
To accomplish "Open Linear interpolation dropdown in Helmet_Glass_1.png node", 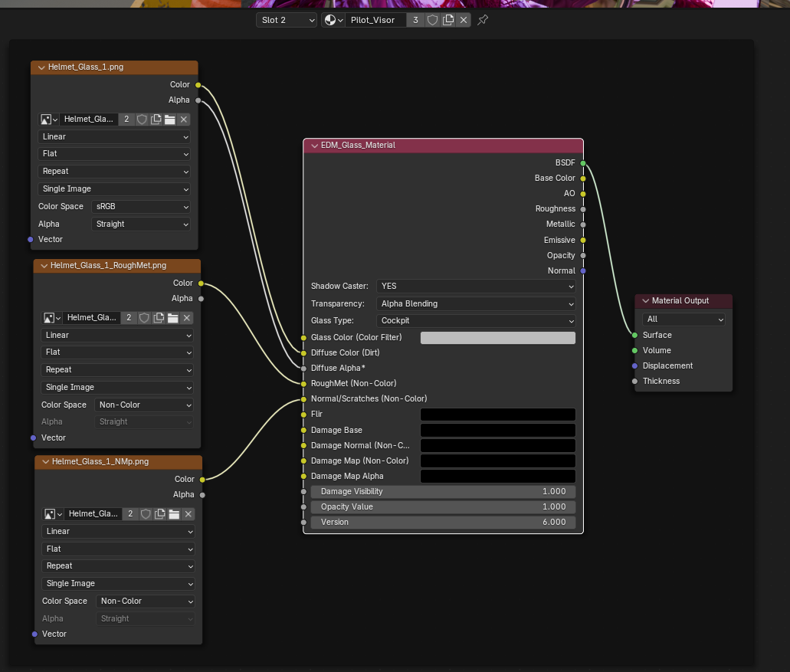I will coord(115,137).
